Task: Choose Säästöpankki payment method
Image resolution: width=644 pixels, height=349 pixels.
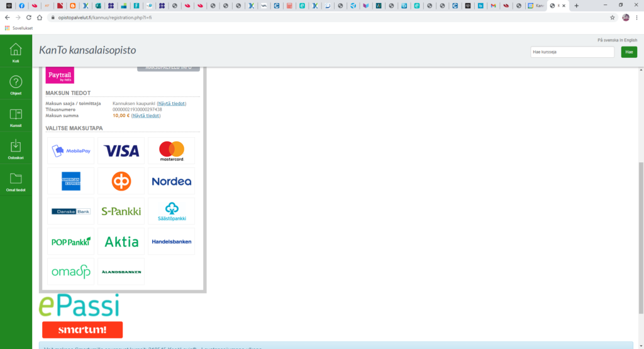Action: 171,211
